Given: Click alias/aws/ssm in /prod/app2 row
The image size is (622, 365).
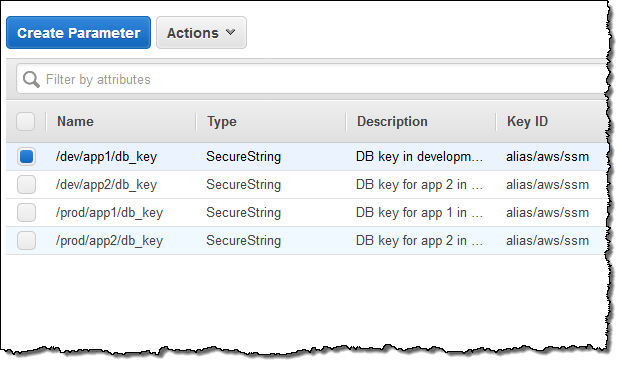Looking at the screenshot, I should click(x=547, y=241).
